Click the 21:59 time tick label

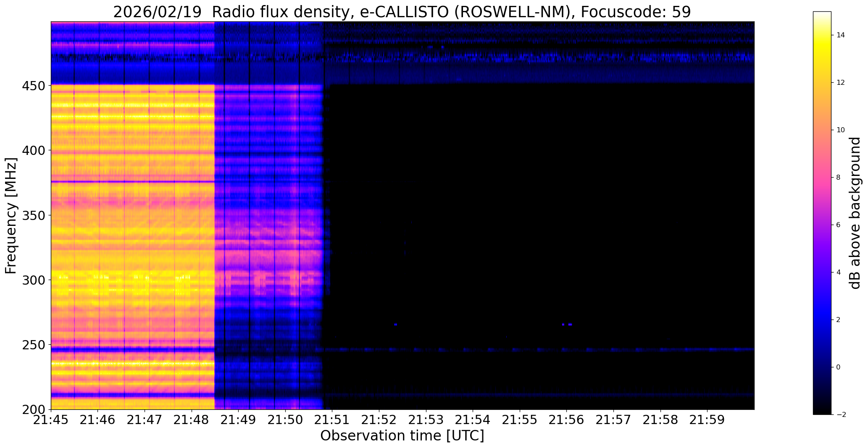click(707, 420)
